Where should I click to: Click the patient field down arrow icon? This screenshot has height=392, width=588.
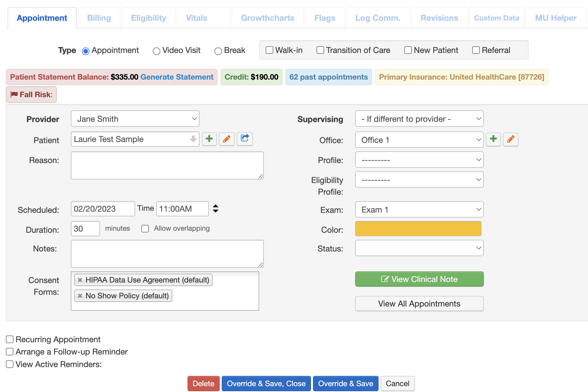tap(193, 139)
